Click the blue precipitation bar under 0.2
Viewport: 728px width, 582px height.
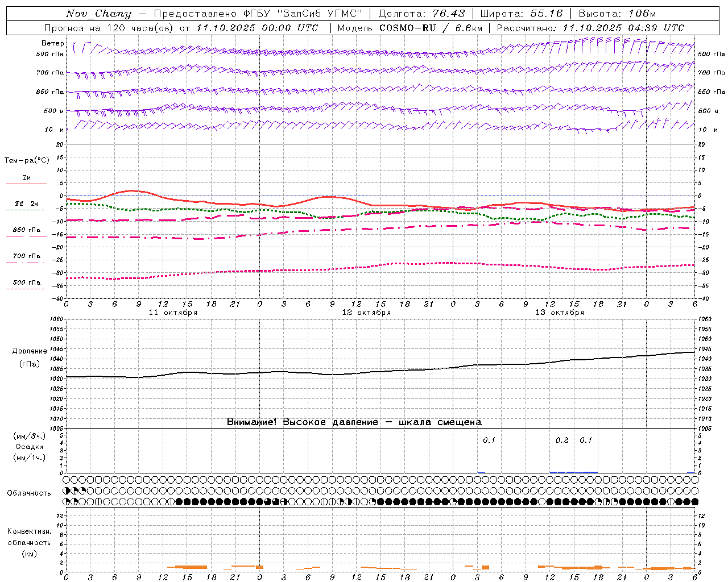(562, 472)
